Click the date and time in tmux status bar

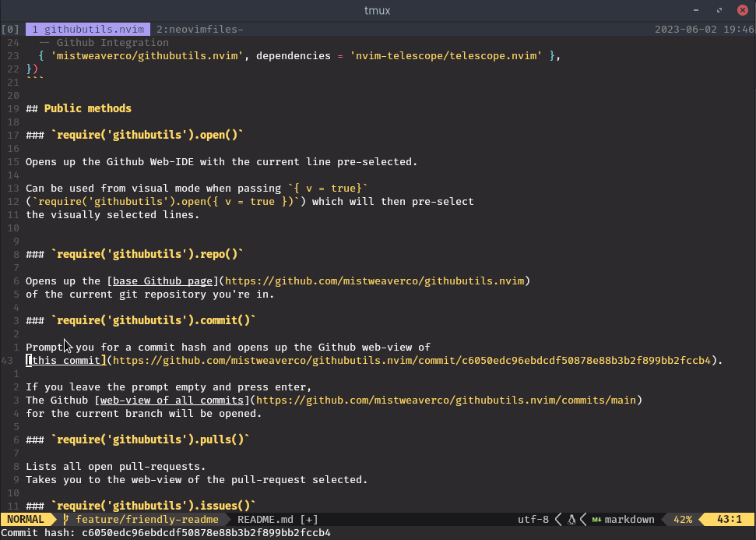[705, 30]
